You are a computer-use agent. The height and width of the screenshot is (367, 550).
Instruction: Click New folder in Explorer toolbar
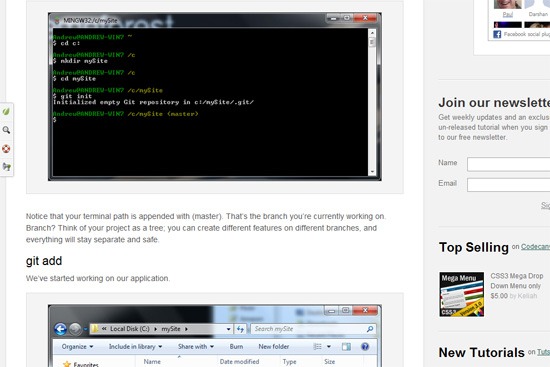point(274,347)
